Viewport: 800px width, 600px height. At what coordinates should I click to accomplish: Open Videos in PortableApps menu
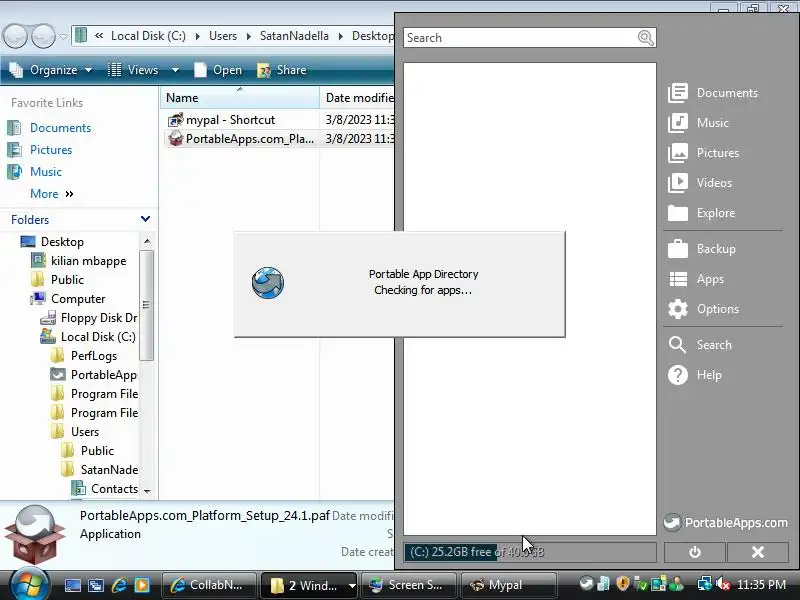[x=699, y=183]
